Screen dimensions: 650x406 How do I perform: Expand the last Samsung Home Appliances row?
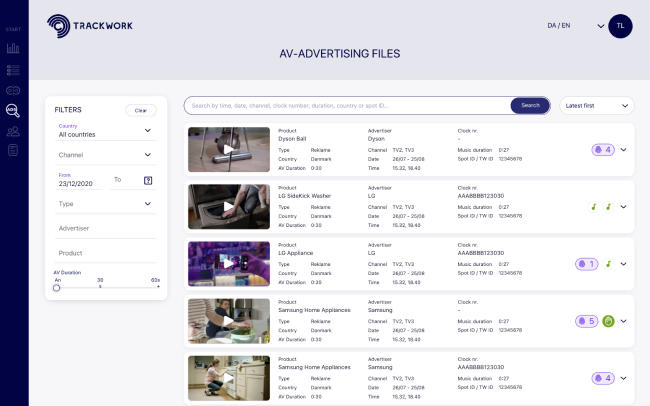coord(623,378)
